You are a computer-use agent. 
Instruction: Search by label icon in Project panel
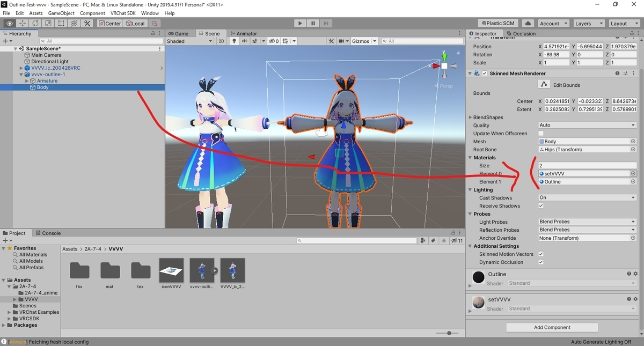(433, 241)
